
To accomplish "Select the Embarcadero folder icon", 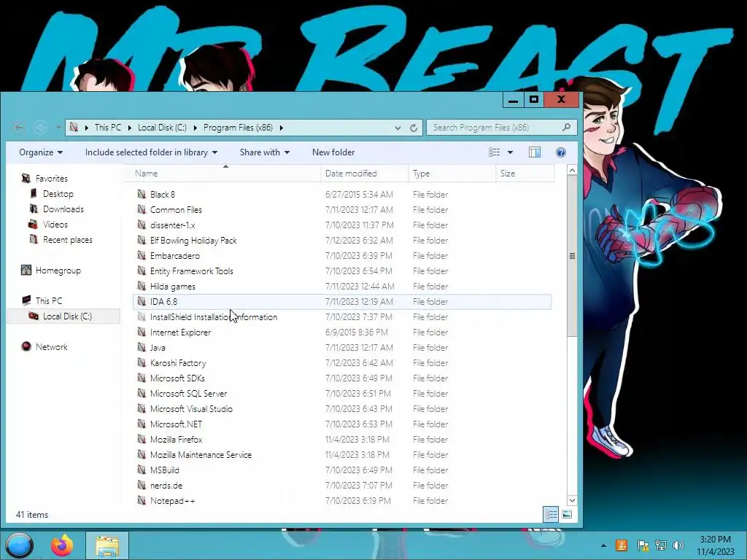I will coord(142,255).
